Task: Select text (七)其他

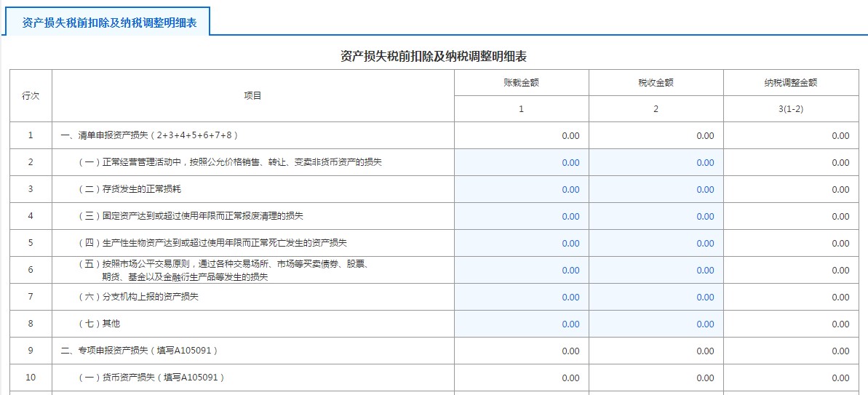Action: (98, 324)
